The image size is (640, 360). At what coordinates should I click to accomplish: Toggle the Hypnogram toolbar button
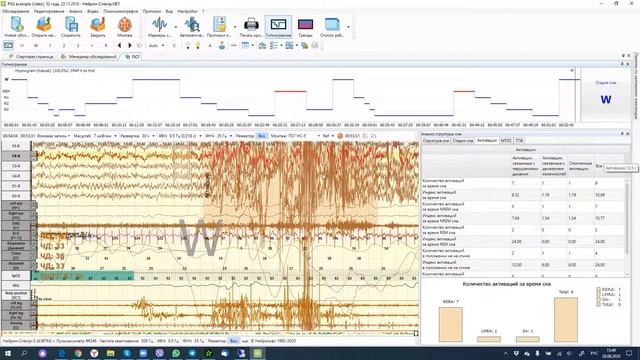click(x=278, y=26)
